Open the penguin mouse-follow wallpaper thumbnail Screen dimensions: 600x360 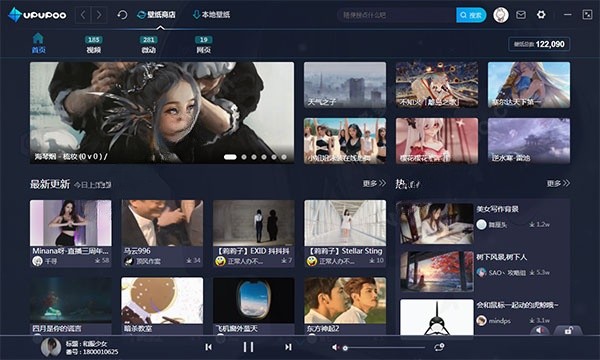click(437, 317)
